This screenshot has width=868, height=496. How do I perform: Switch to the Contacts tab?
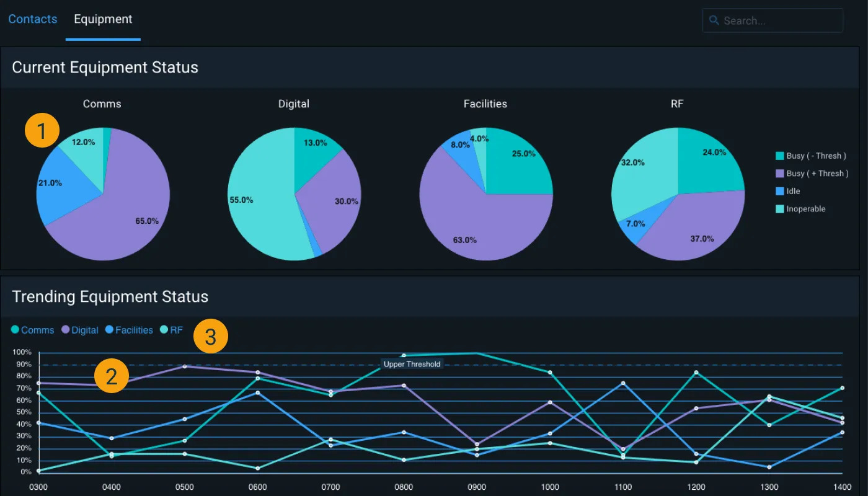click(x=33, y=19)
